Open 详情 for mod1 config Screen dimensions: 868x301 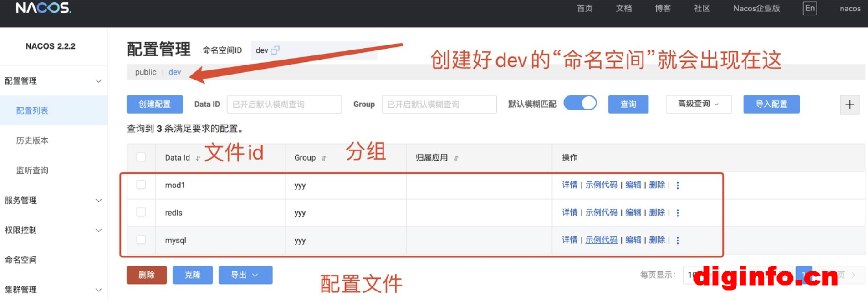click(570, 185)
